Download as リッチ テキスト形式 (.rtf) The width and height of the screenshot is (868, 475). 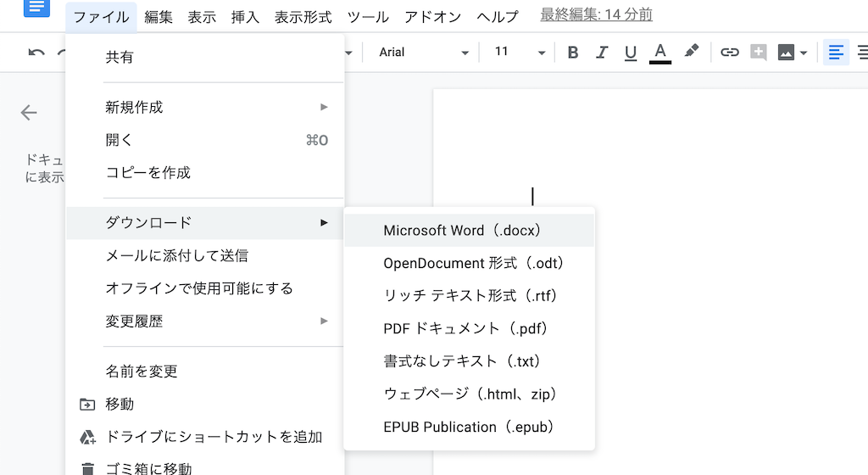pyautogui.click(x=469, y=296)
